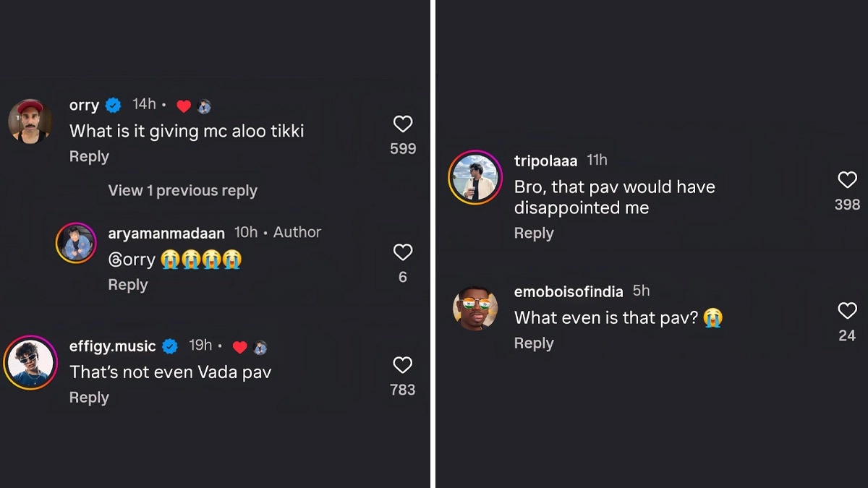Reply to tripolaaa's pav comment
Viewport: 868px width, 488px height.
pyautogui.click(x=534, y=234)
